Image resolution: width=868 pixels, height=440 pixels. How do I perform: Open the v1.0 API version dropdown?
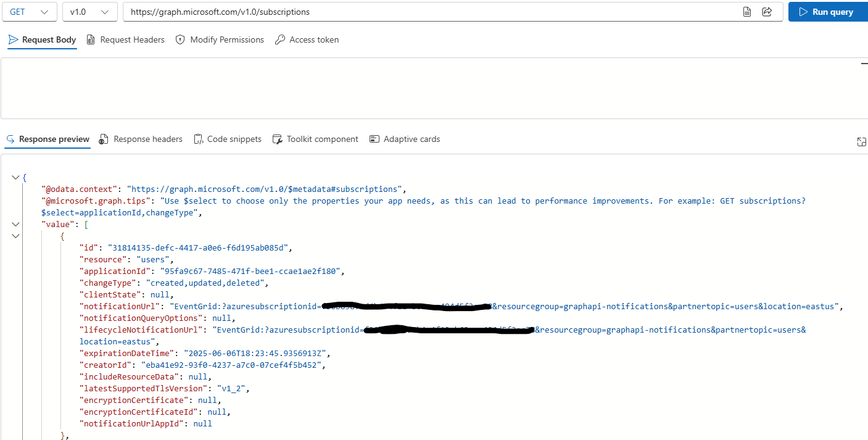(90, 12)
